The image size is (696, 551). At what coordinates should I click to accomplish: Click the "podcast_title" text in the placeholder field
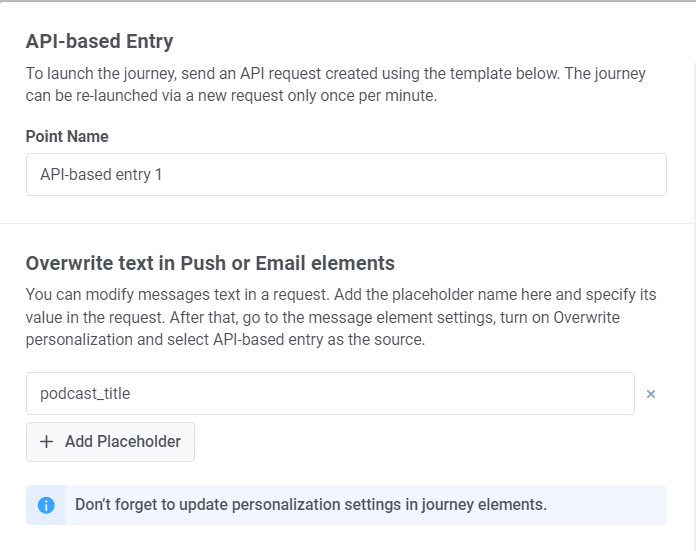coord(85,394)
